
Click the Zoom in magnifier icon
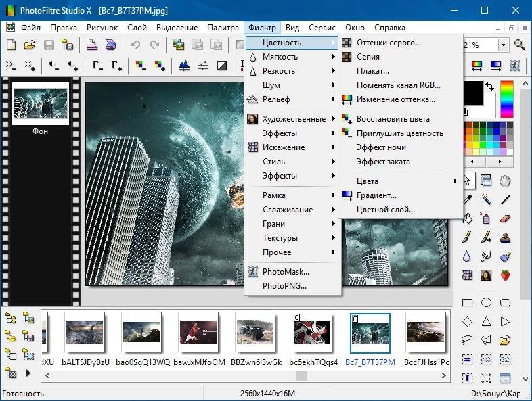coord(519,45)
